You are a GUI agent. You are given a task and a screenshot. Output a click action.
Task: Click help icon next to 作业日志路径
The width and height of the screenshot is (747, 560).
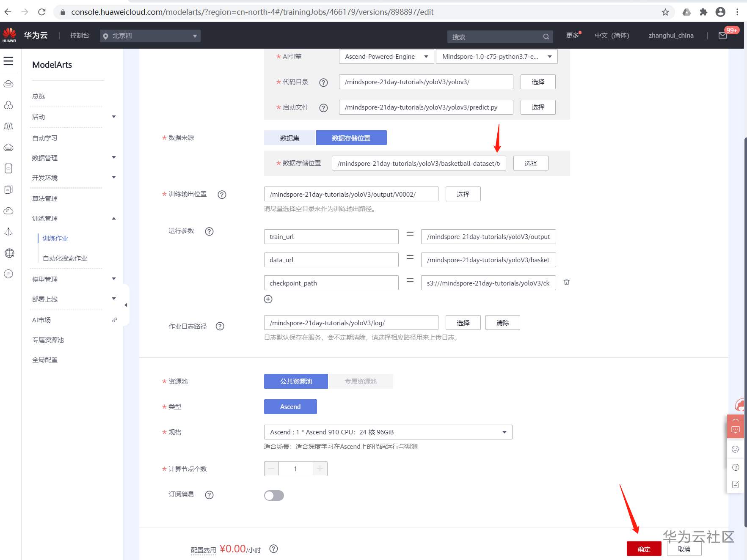click(x=220, y=326)
